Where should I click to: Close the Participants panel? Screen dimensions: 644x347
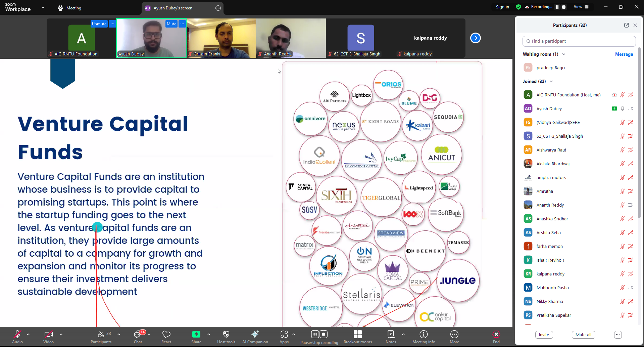click(635, 25)
